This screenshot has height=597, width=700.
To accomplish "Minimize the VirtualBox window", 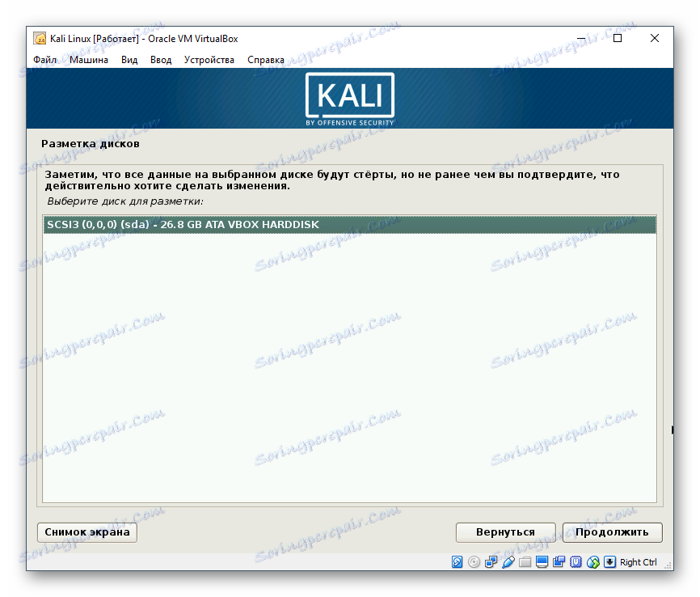I will 581,39.
